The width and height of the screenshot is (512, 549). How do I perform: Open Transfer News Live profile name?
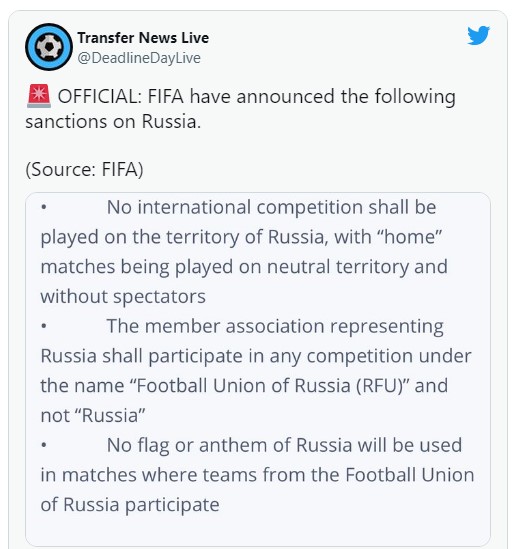(x=143, y=38)
